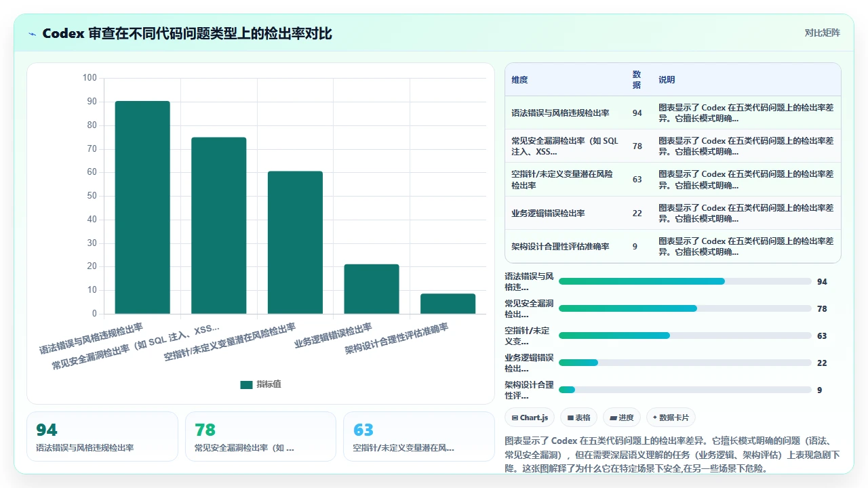Screen dimensions: 868x488
Task: Click y-axis label 100
Action: coord(90,78)
